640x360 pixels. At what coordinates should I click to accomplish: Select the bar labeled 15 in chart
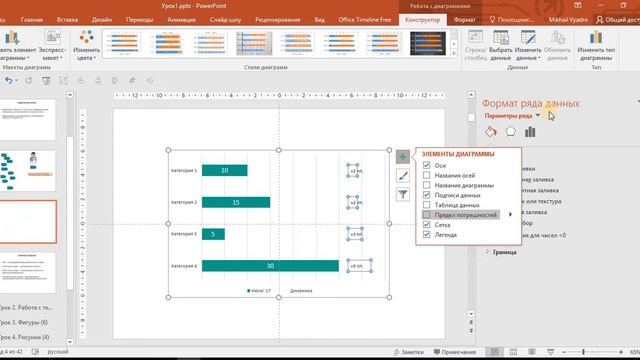click(x=236, y=202)
